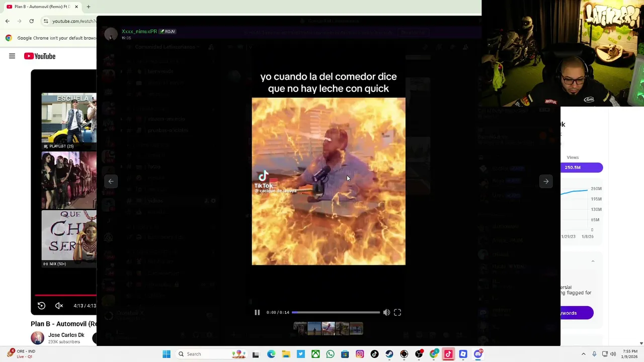The image size is (644, 362).
Task: Go back in Chrome
Action: [x=7, y=21]
